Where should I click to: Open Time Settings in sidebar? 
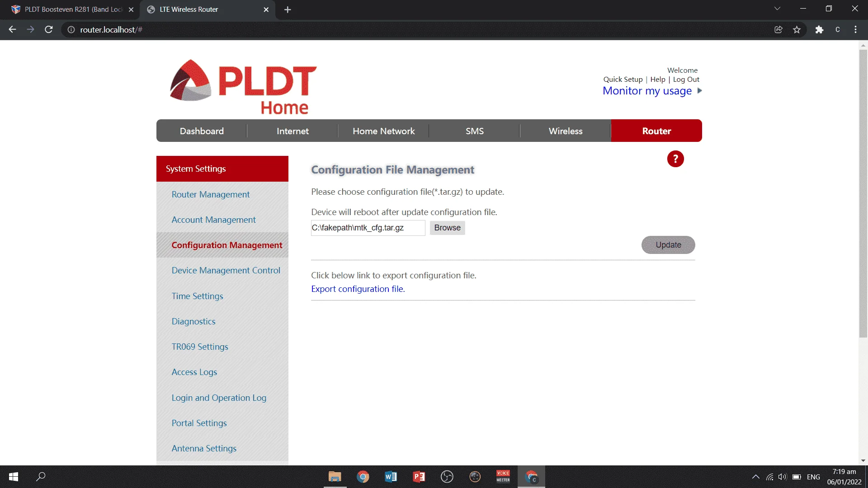(197, 296)
